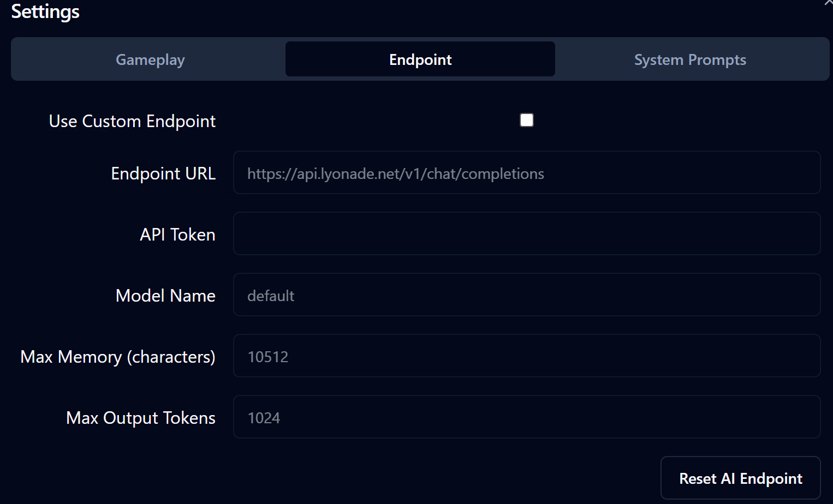Open the System Prompts tab

pyautogui.click(x=690, y=59)
